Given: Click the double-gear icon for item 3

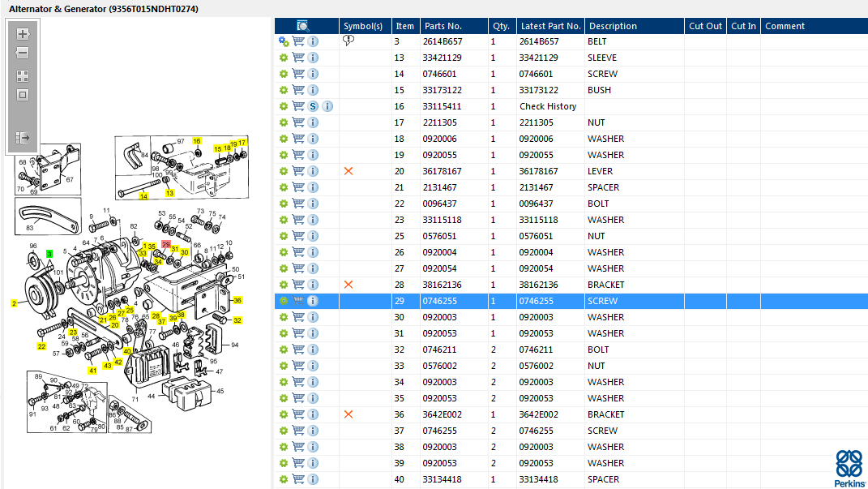Looking at the screenshot, I should [284, 41].
